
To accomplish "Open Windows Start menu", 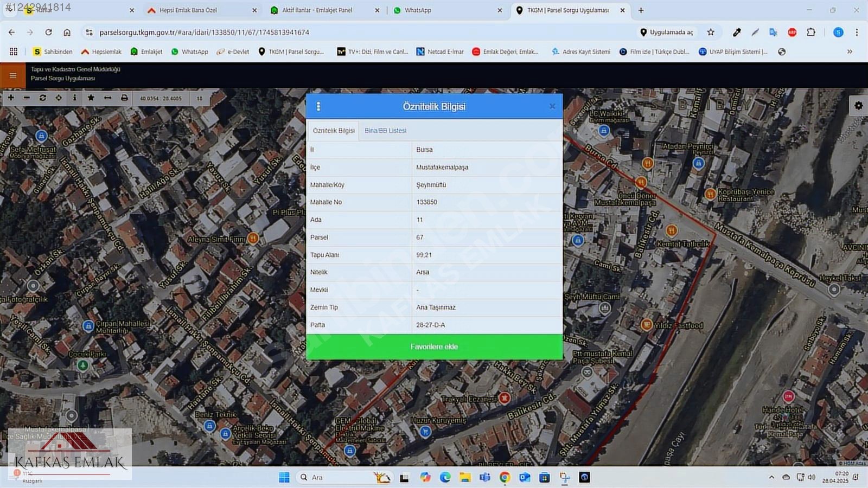I will pyautogui.click(x=284, y=477).
